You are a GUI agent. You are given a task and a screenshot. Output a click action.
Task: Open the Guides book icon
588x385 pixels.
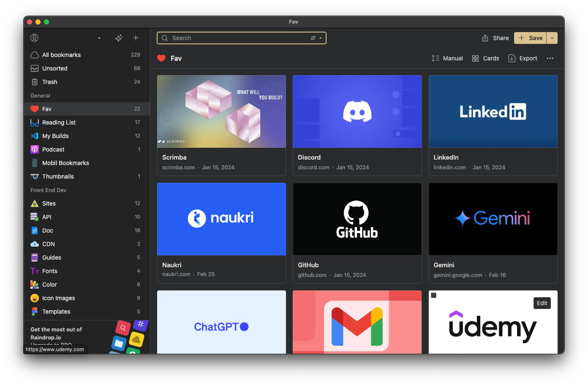tap(35, 258)
